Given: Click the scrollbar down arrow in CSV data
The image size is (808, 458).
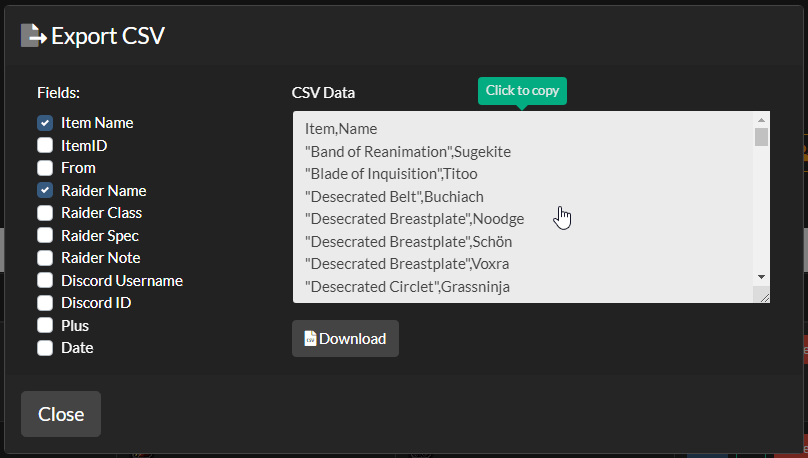Looking at the screenshot, I should coord(761,277).
